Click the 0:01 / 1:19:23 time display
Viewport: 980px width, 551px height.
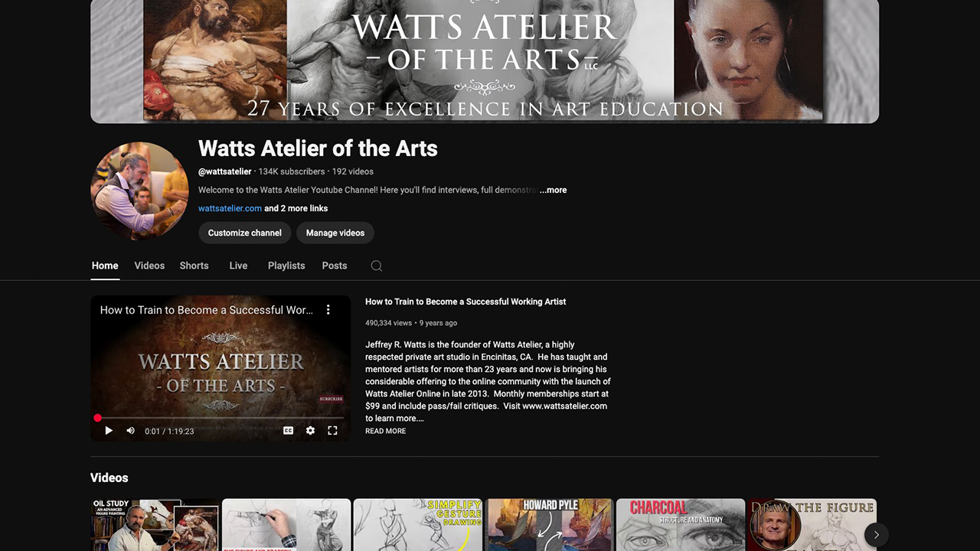pyautogui.click(x=169, y=431)
